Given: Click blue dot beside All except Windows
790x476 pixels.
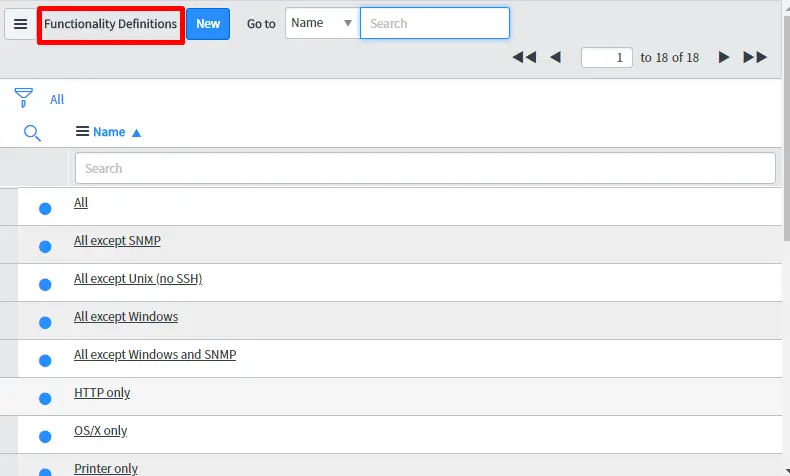Looking at the screenshot, I should 45,322.
